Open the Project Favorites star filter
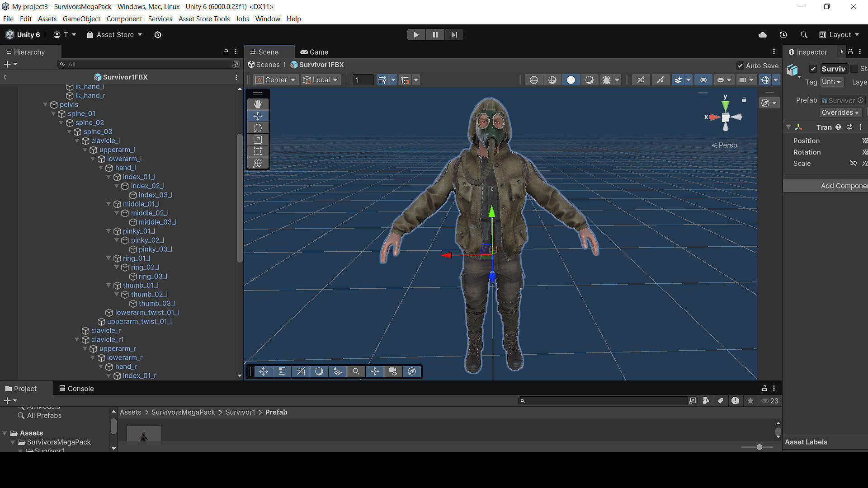This screenshot has width=868, height=488. tap(750, 401)
